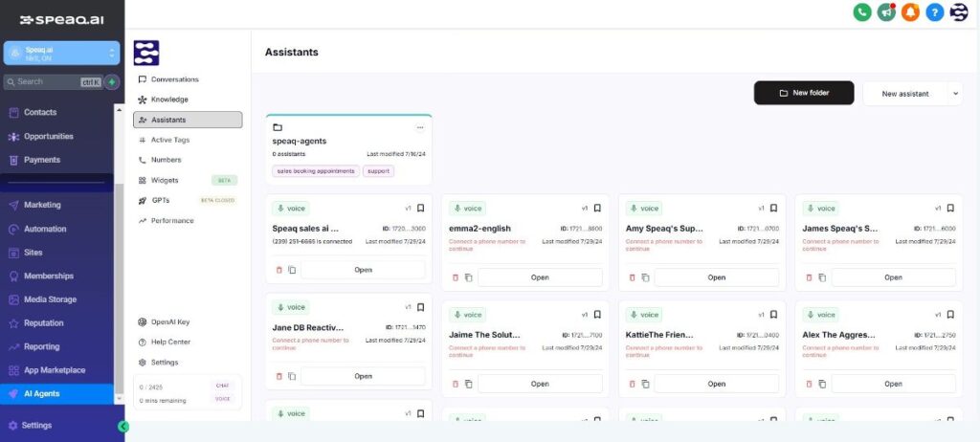The image size is (980, 442).
Task: Select AI Agents in the sidebar
Action: coord(56,394)
